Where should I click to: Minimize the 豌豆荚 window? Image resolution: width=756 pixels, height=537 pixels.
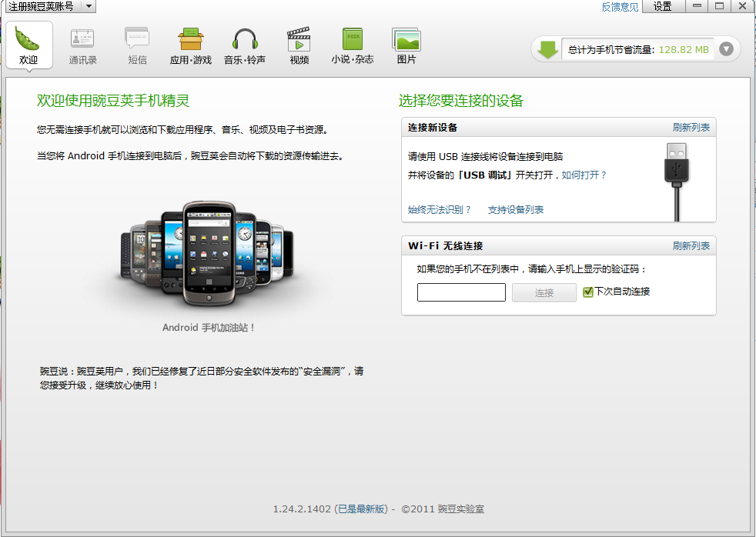pos(697,6)
